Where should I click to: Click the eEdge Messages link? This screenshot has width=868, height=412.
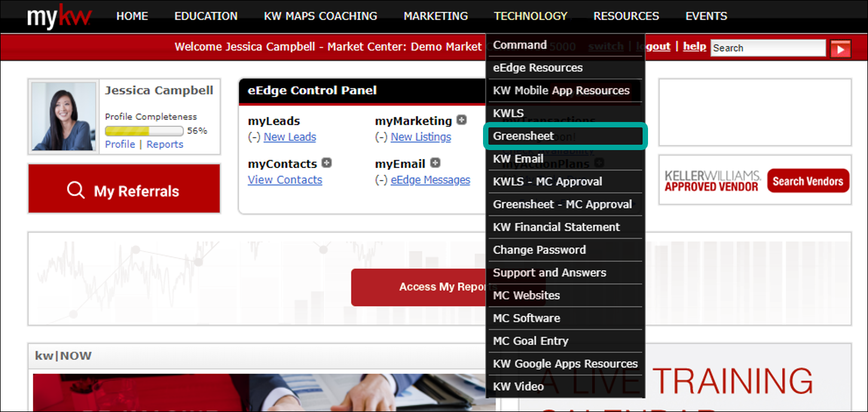(x=430, y=180)
